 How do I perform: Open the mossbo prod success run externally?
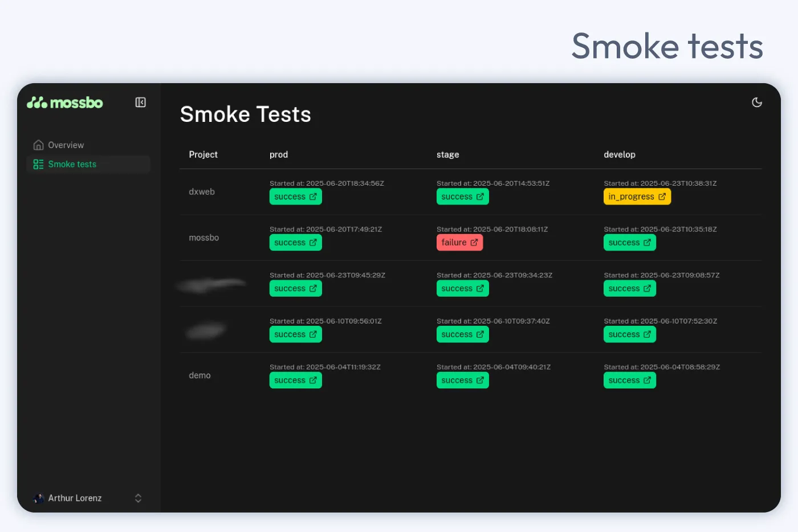(295, 242)
